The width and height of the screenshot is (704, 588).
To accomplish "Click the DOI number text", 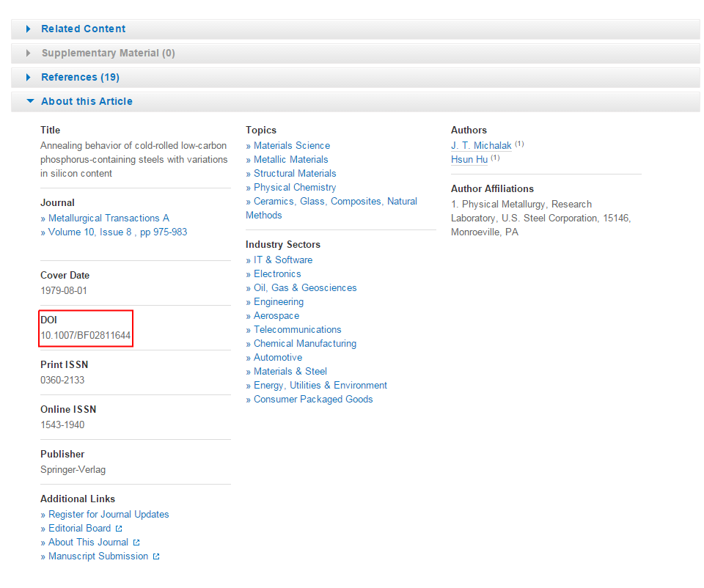I will [86, 335].
